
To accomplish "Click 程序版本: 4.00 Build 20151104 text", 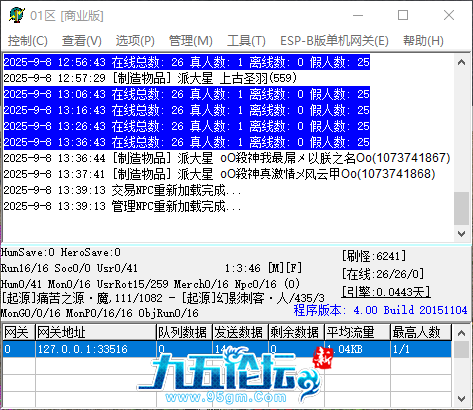I will pos(380,310).
